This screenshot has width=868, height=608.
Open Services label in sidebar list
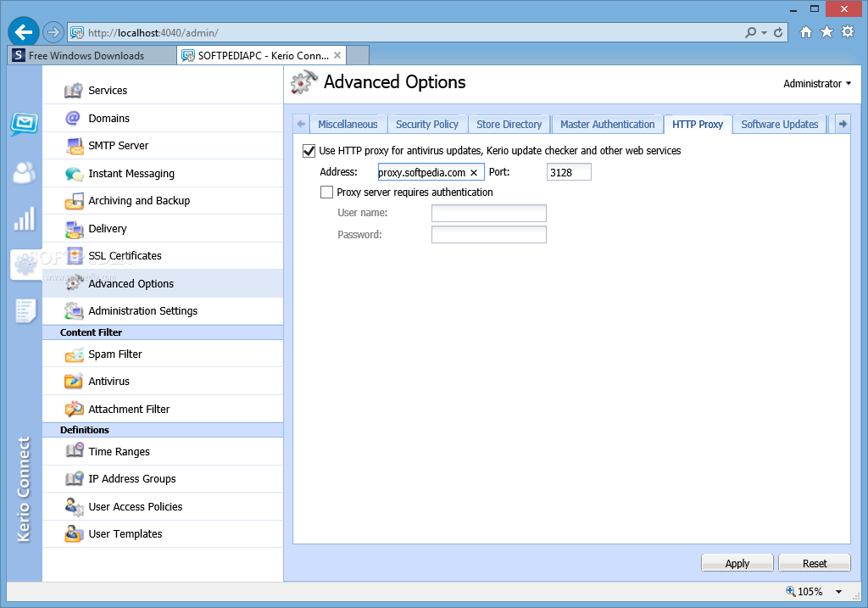coord(108,90)
